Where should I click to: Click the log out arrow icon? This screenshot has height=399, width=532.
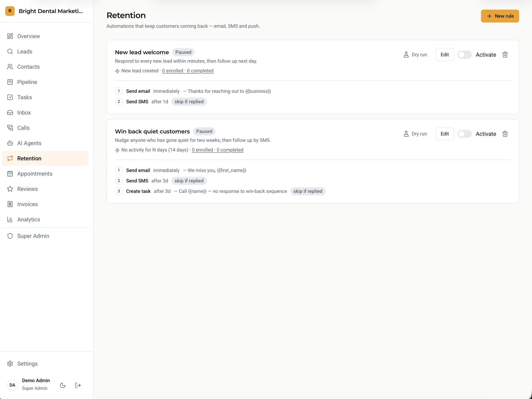(78, 385)
